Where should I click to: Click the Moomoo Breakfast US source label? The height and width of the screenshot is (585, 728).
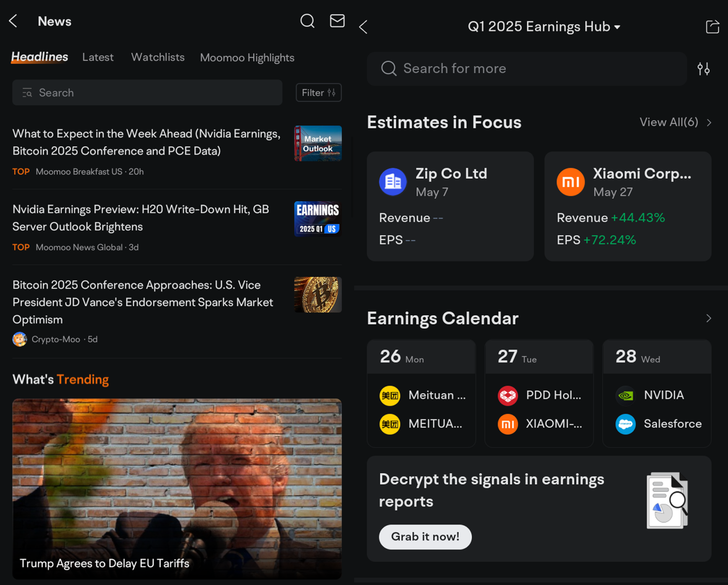[x=79, y=172]
